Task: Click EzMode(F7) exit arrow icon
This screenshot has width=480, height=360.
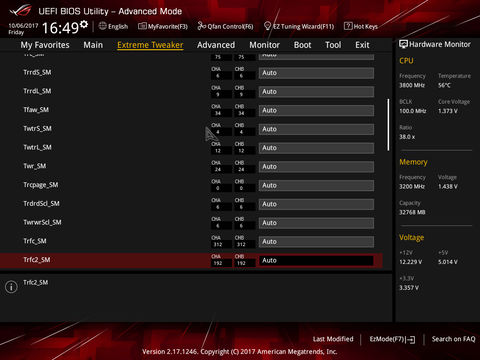Action: tap(411, 340)
